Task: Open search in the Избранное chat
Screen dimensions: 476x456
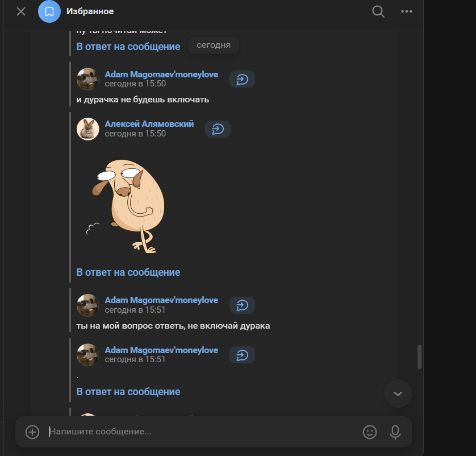Action: coord(378,11)
